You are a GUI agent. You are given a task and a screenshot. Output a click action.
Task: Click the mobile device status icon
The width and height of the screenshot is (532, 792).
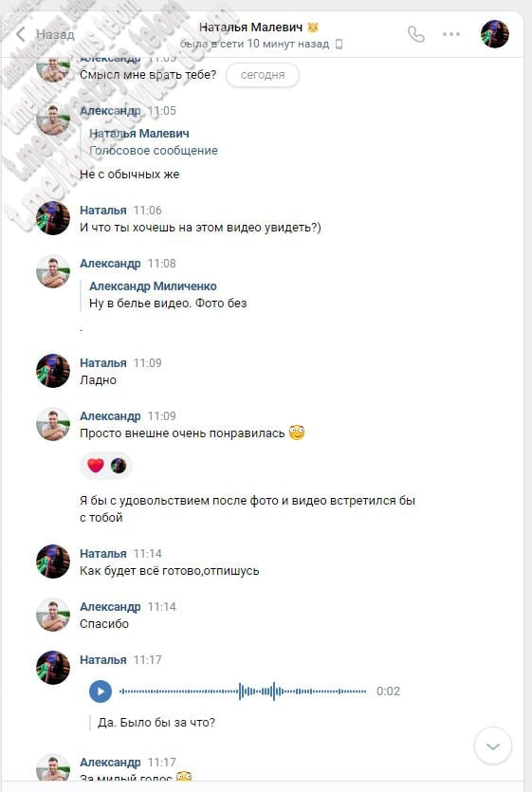tap(339, 45)
